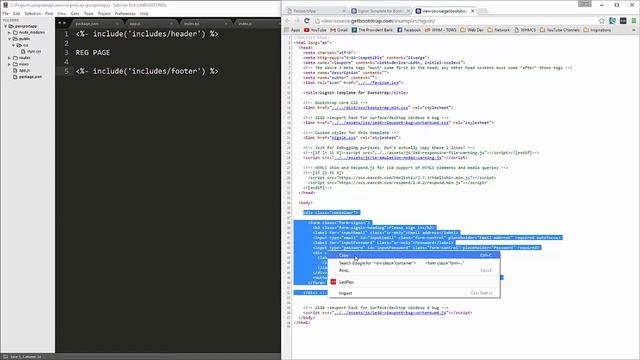Switch to view-source getbootstrap tab
The image size is (640, 360).
click(444, 11)
